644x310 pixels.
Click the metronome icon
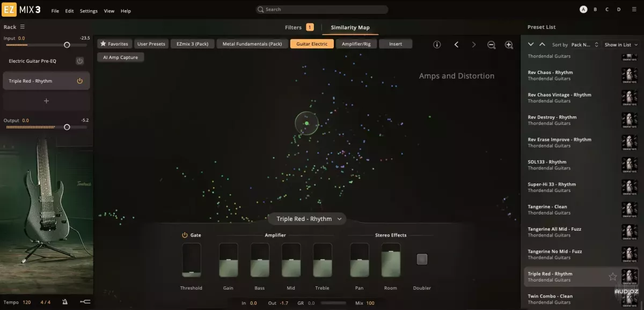[x=64, y=302]
